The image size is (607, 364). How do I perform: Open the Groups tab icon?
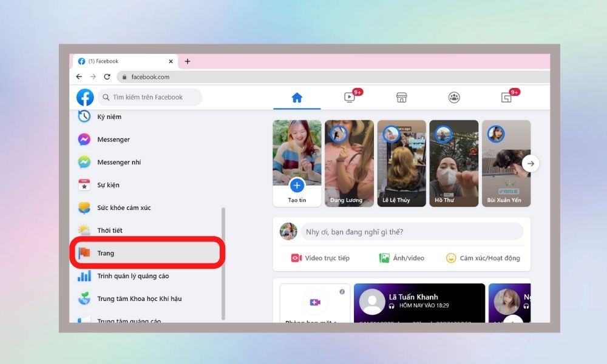(x=454, y=98)
